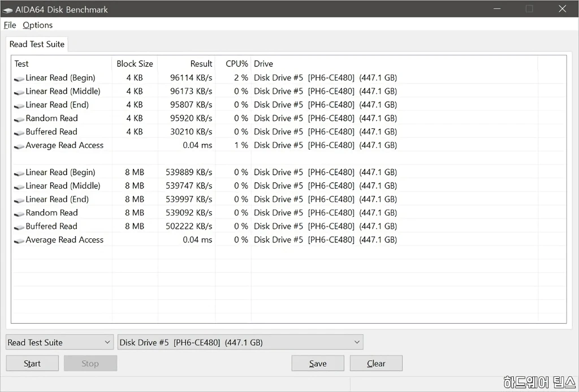
Task: Open the File menu
Action: coord(10,25)
